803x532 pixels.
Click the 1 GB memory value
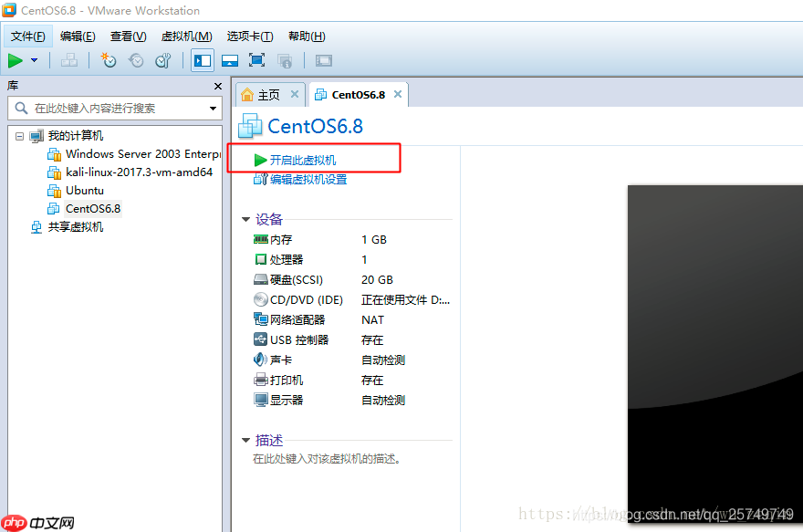[x=374, y=240]
